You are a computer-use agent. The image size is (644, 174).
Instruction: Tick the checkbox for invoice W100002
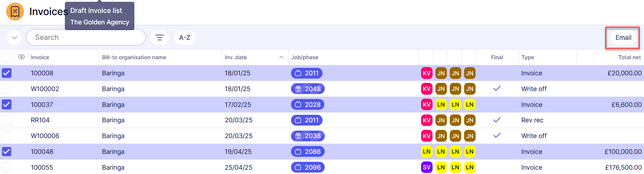pos(7,89)
